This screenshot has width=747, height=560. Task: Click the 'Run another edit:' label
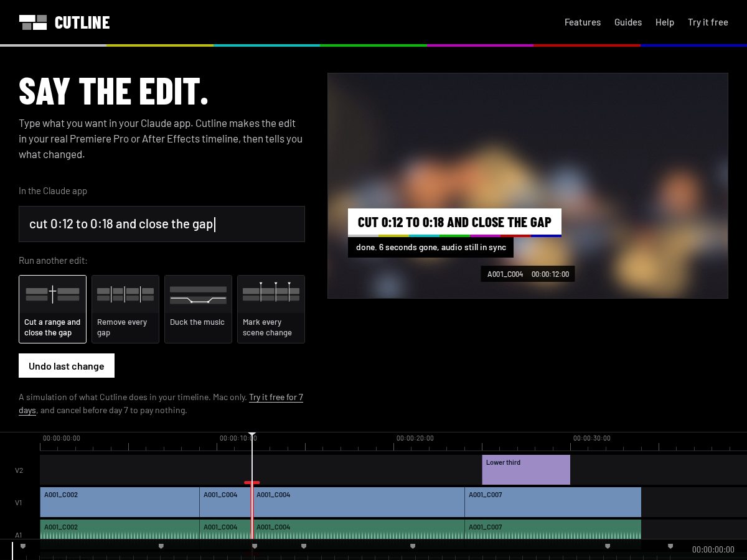click(53, 261)
